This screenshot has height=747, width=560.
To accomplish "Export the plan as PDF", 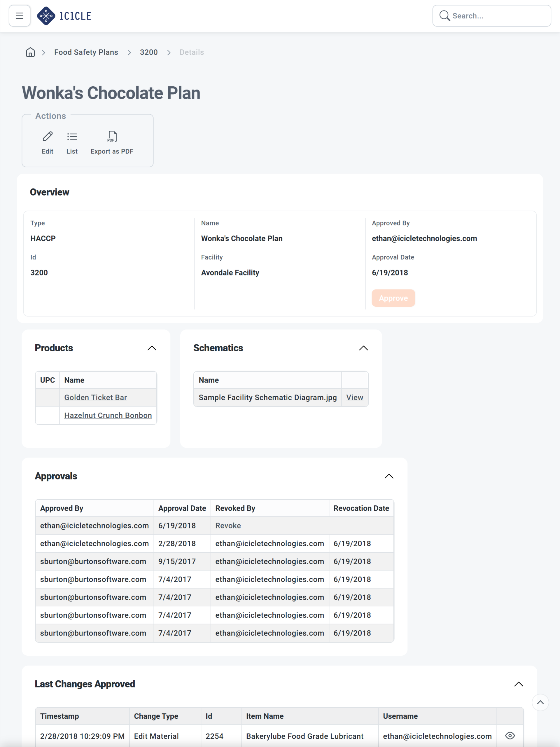I will tap(112, 143).
